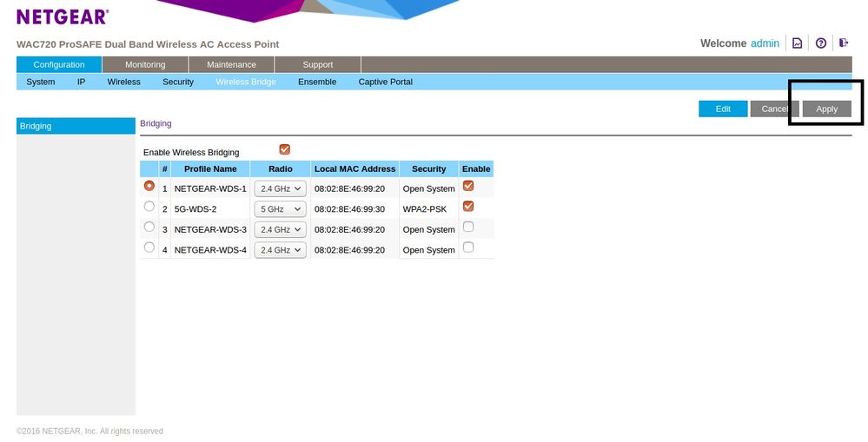Open the Captive Portal submenu
The image size is (868, 442).
pyautogui.click(x=385, y=82)
